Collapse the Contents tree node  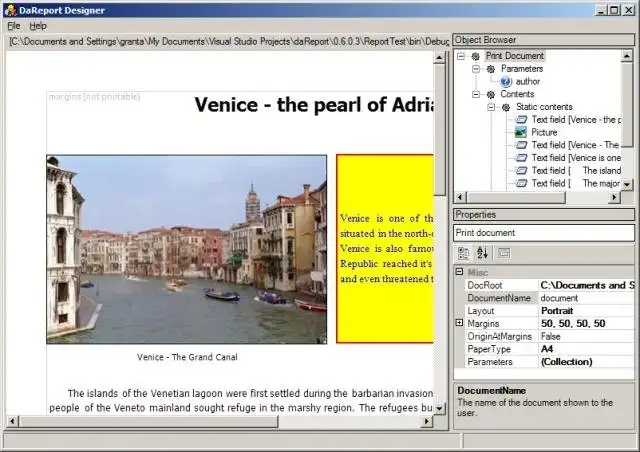pyautogui.click(x=476, y=94)
